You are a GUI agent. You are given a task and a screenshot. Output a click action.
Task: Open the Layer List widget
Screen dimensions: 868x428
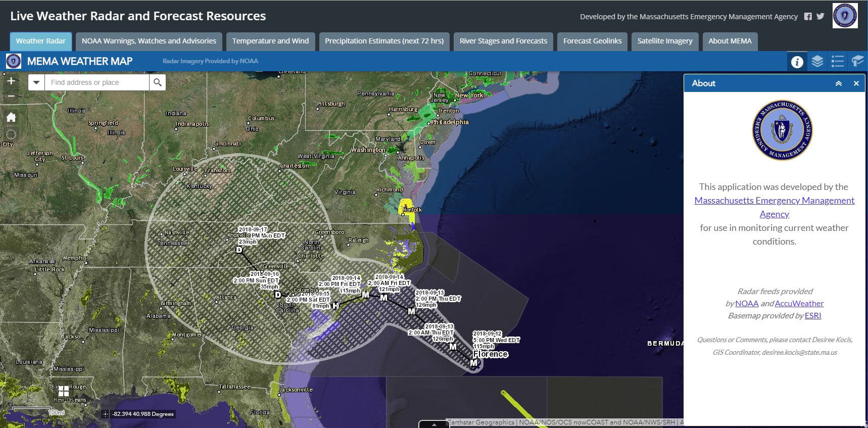(x=817, y=62)
